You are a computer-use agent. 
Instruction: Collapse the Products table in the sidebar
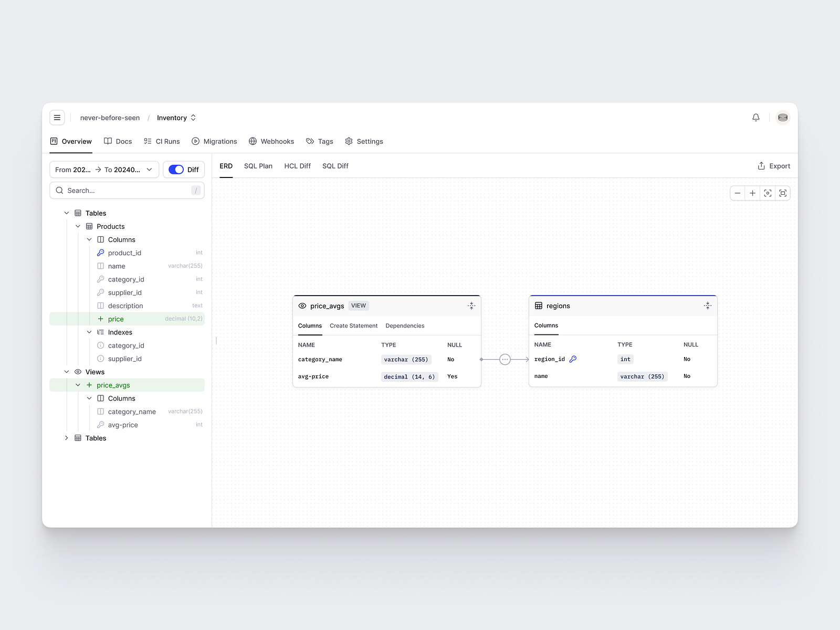click(x=78, y=226)
